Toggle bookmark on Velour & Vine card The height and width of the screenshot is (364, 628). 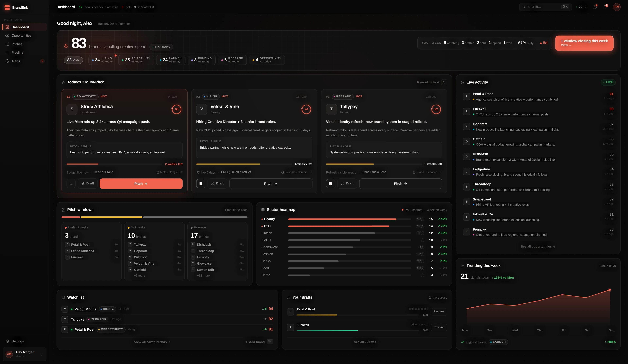(201, 184)
